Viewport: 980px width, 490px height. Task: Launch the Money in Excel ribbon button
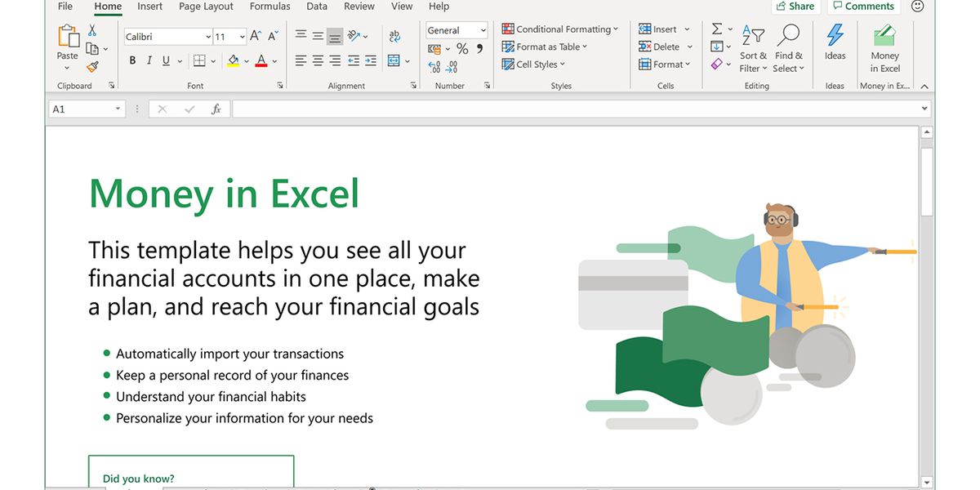tap(884, 48)
